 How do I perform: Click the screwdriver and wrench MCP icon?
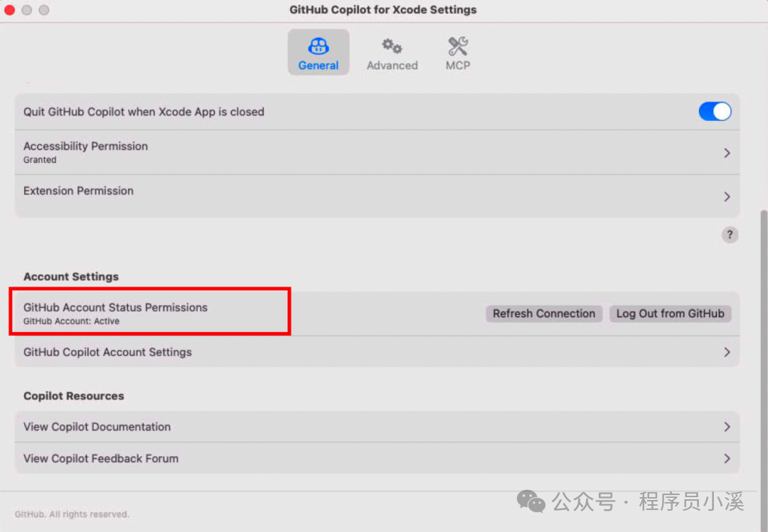458,46
